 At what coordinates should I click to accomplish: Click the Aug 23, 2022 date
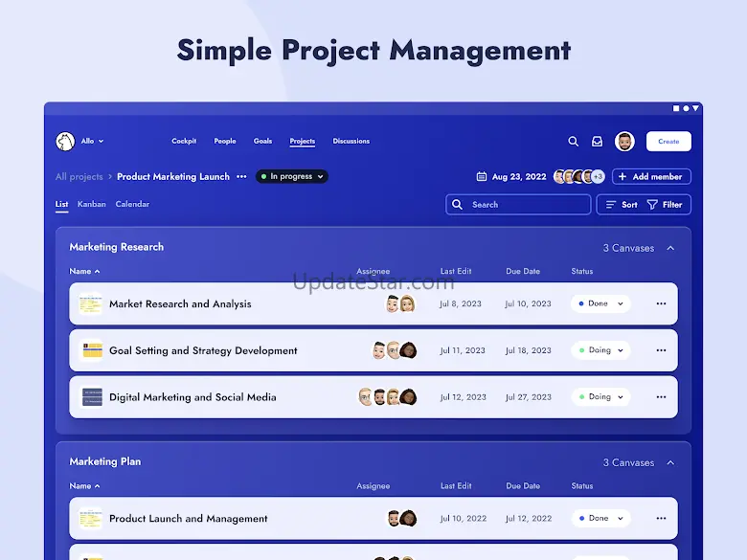(519, 177)
